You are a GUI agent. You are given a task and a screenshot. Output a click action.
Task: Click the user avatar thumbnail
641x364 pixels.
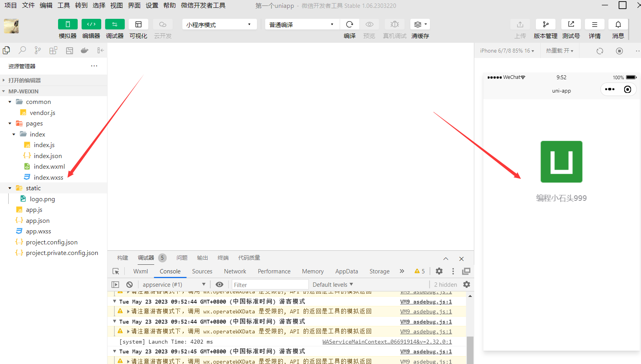coord(11,26)
